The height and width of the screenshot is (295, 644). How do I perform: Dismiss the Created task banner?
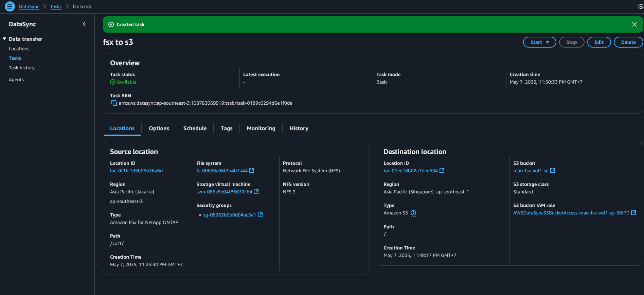click(x=634, y=24)
